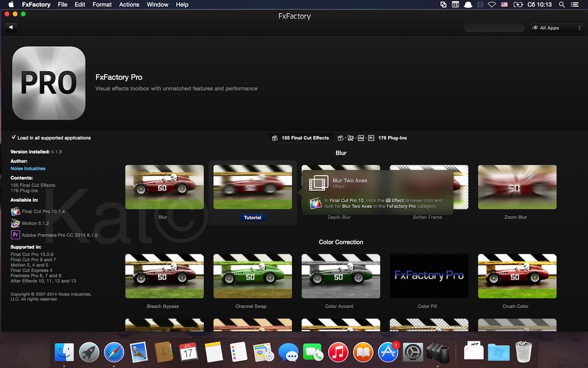
Task: Click the FxFactory icon in the Dock
Action: pos(438,352)
